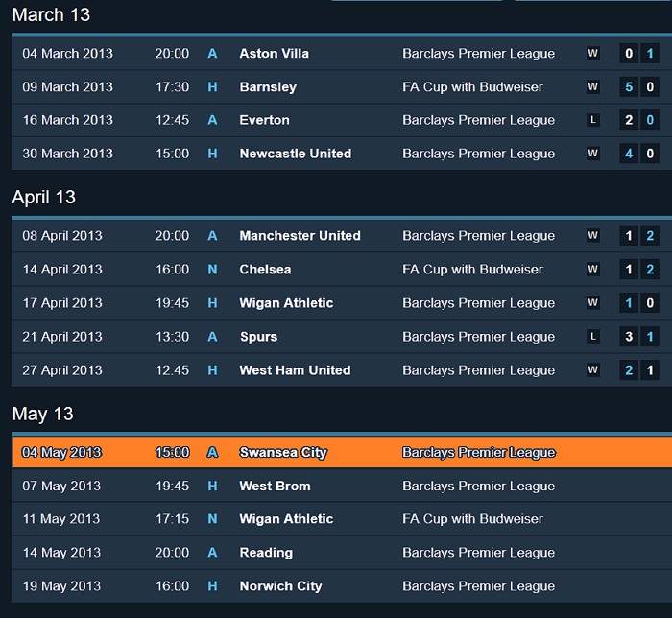Click the Reading team name

tap(266, 553)
